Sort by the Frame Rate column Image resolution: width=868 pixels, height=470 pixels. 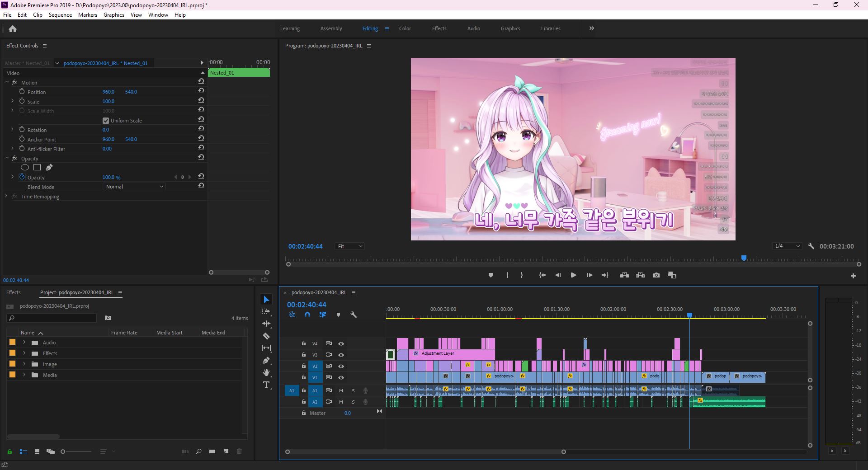[x=124, y=333]
